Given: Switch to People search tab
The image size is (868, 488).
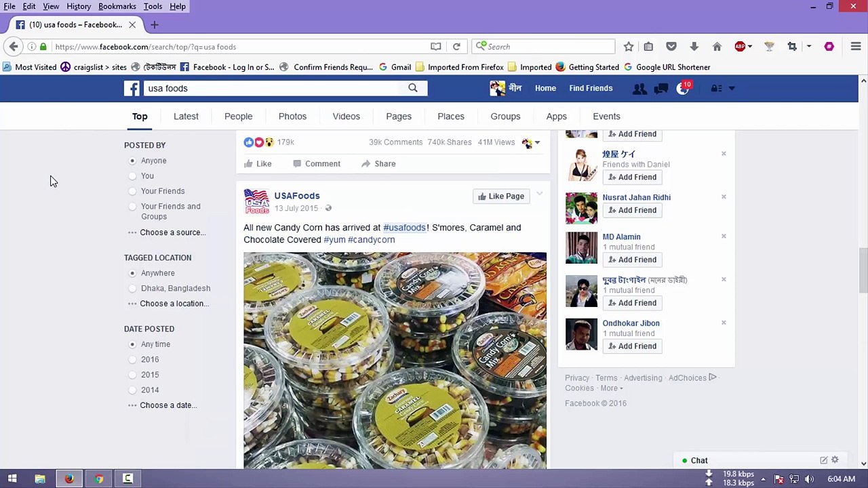Looking at the screenshot, I should coord(238,117).
